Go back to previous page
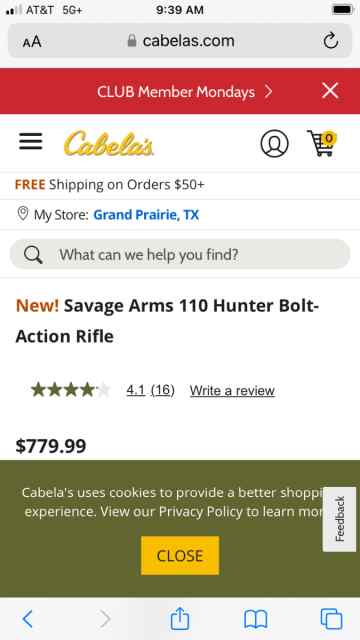360x640 pixels. pos(27,619)
